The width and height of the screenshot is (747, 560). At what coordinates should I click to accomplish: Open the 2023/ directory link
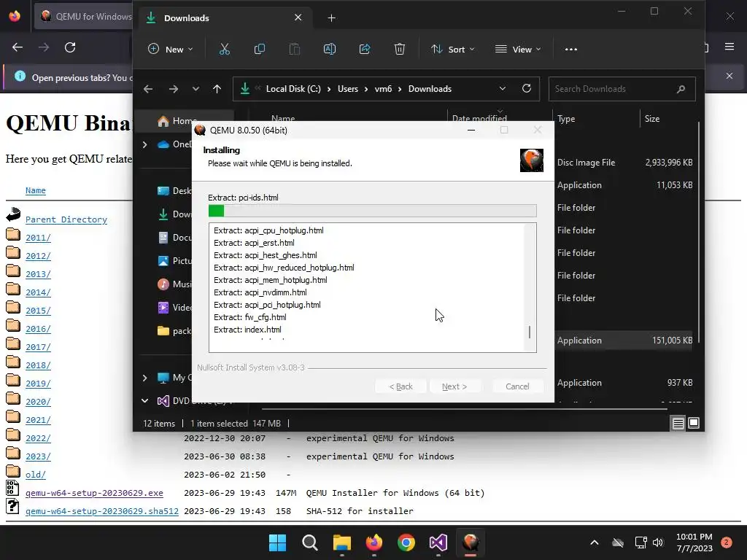pos(38,456)
